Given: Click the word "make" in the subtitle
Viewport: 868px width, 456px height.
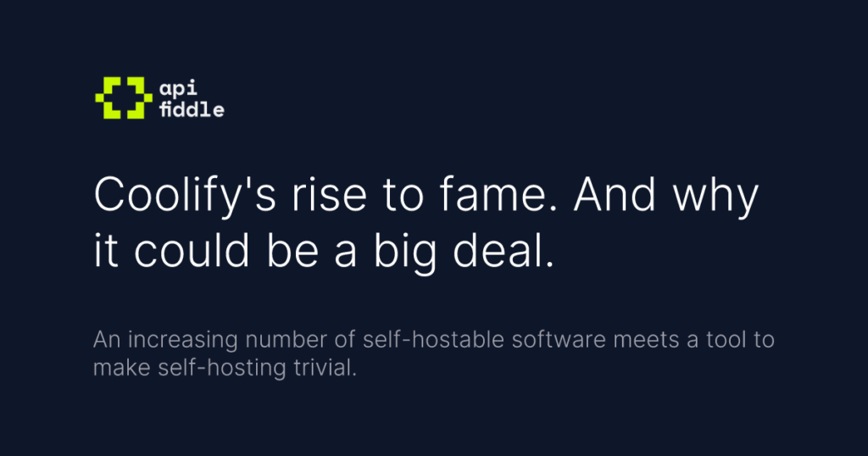Looking at the screenshot, I should [114, 369].
